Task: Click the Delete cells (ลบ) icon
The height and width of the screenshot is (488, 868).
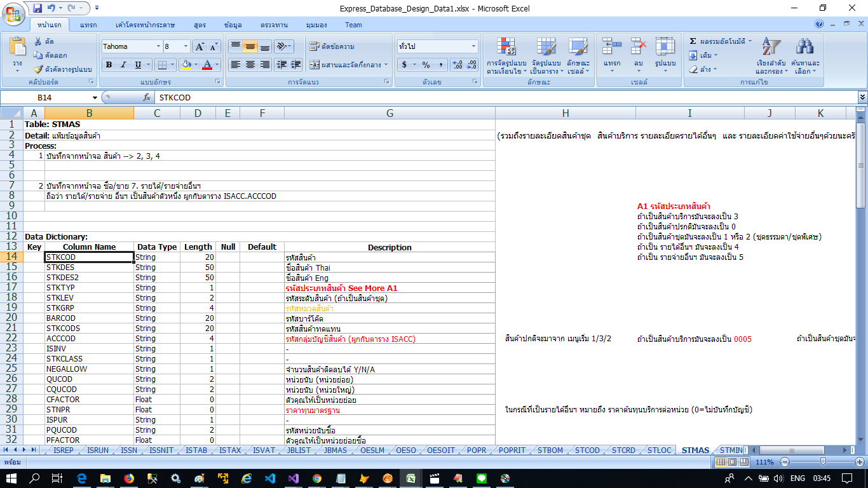Action: click(639, 46)
